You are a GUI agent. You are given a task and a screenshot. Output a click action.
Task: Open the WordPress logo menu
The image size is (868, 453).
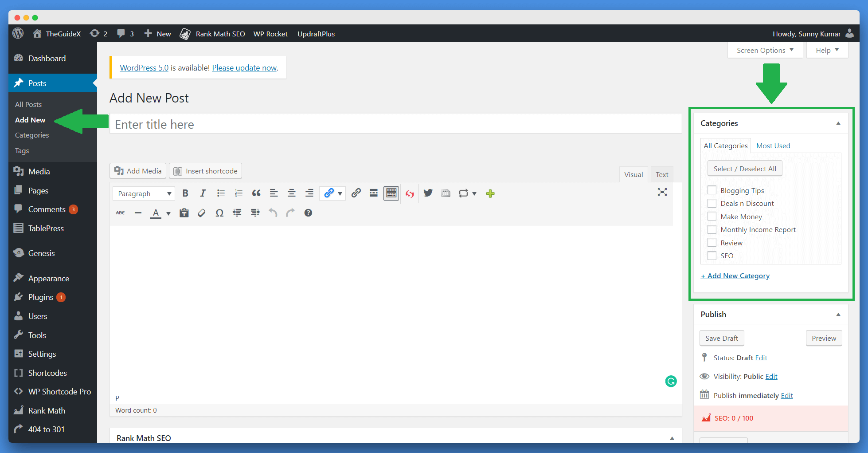[x=18, y=34]
